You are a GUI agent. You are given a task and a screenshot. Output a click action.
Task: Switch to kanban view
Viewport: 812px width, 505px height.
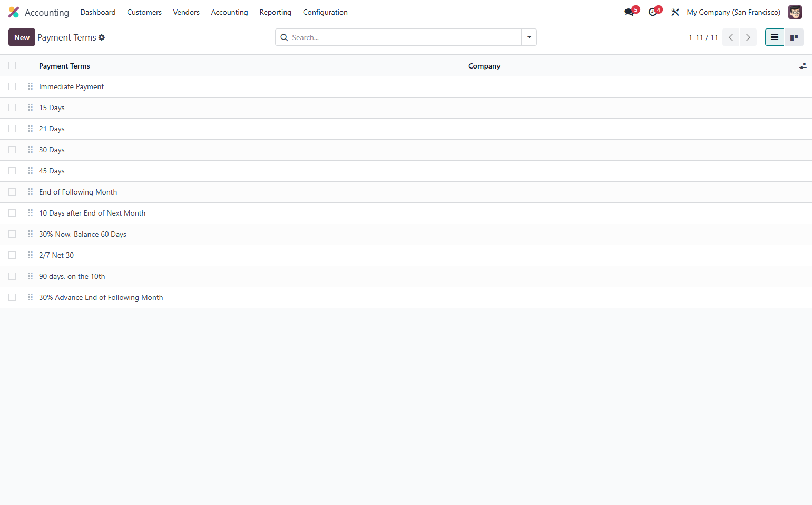point(794,37)
